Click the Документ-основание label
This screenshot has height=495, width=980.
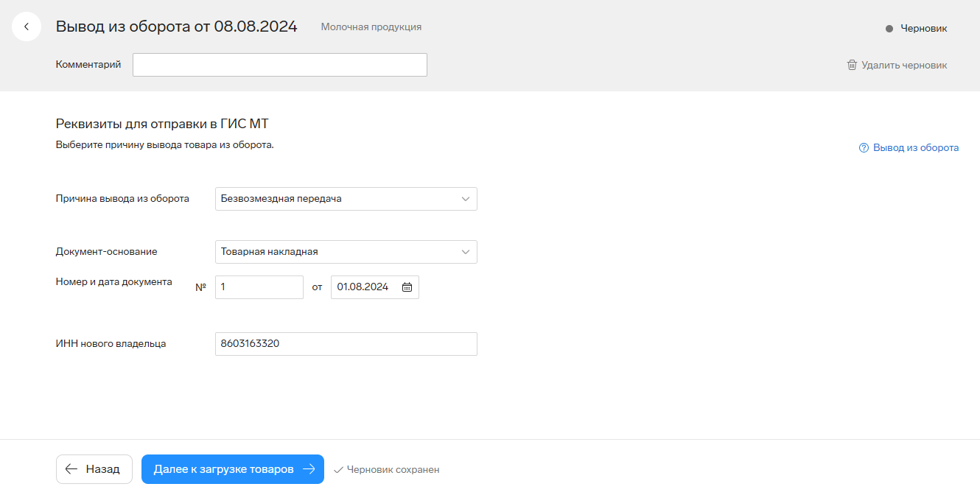click(x=107, y=252)
